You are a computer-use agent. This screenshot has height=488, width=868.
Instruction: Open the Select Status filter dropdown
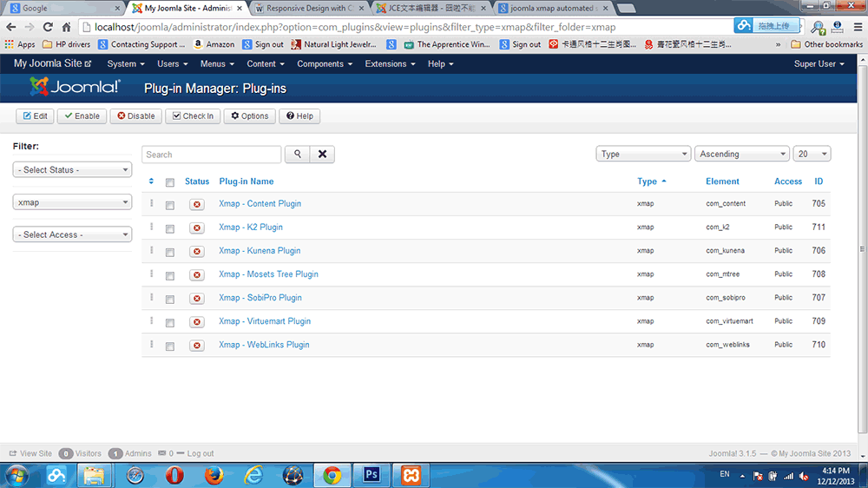[72, 169]
